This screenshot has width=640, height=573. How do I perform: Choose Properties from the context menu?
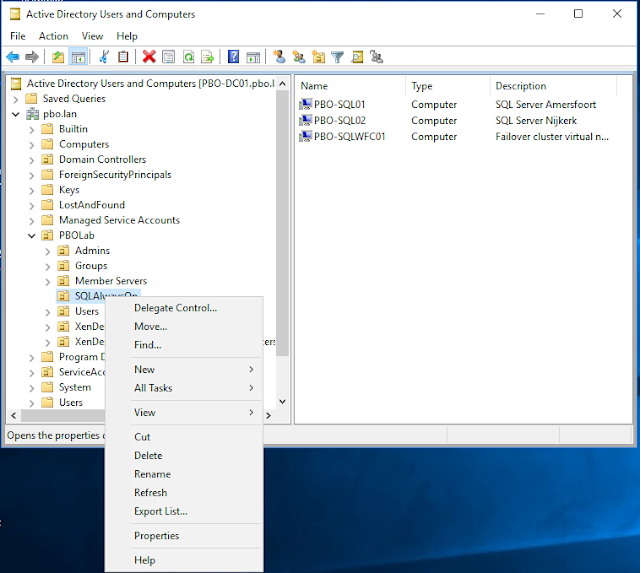(184, 535)
